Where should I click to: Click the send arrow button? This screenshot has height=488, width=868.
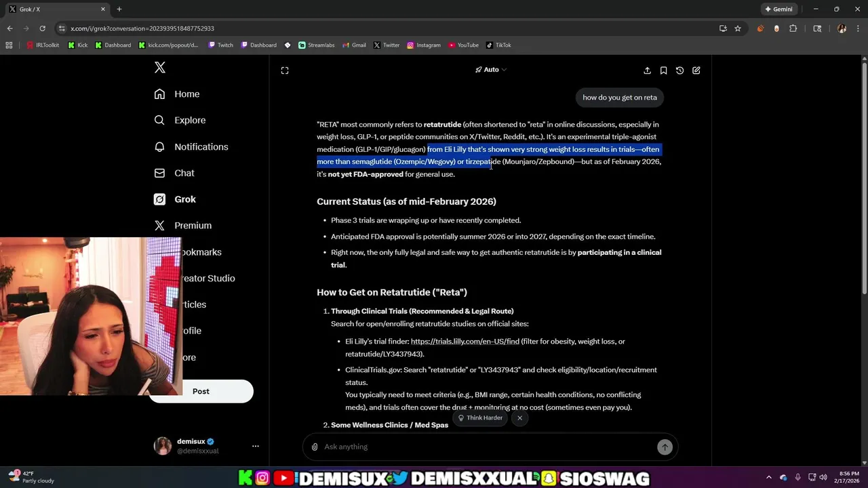pos(665,447)
